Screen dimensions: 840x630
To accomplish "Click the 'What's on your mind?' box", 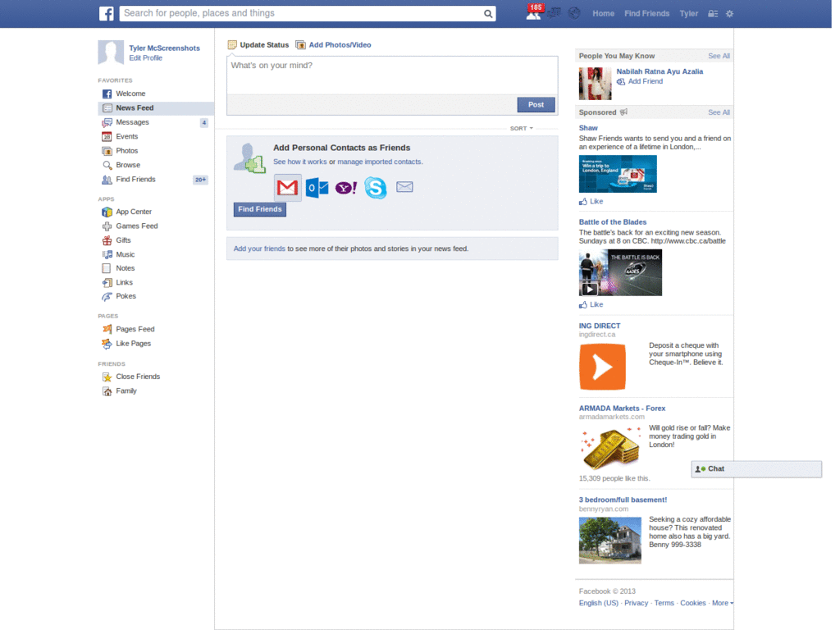I will [x=392, y=75].
